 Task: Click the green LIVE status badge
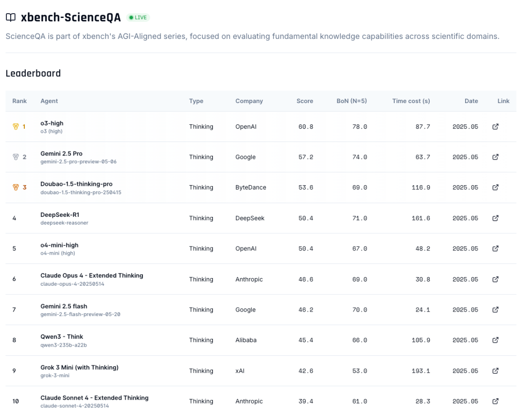138,17
